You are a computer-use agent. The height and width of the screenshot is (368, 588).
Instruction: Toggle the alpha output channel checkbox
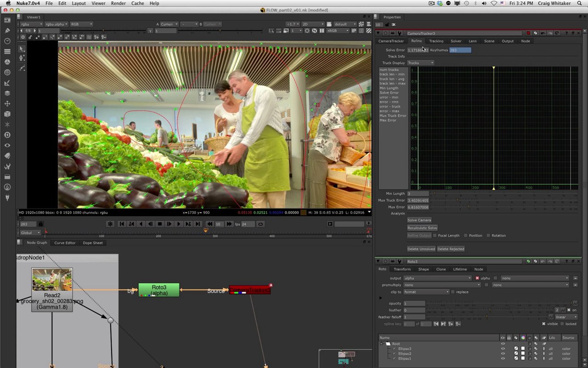[x=477, y=278]
